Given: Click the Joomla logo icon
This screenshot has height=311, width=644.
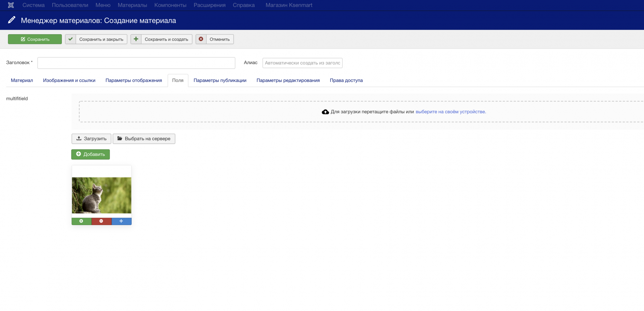Looking at the screenshot, I should pos(11,5).
